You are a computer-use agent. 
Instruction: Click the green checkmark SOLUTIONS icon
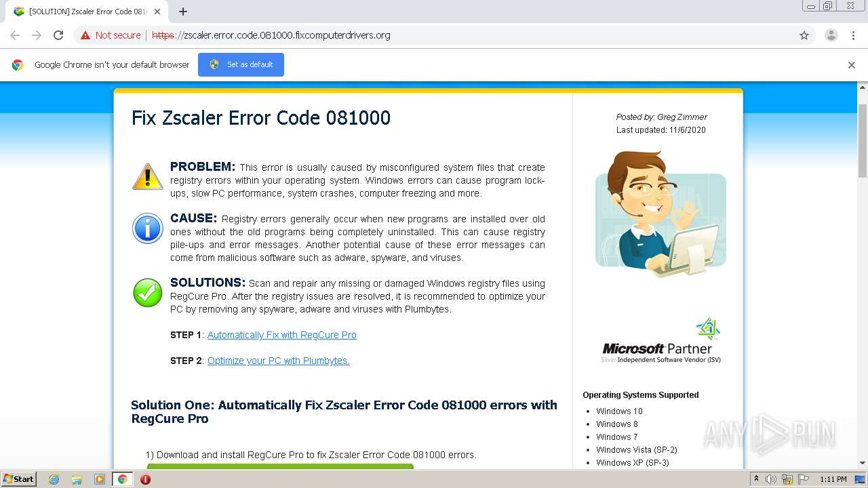pyautogui.click(x=147, y=293)
